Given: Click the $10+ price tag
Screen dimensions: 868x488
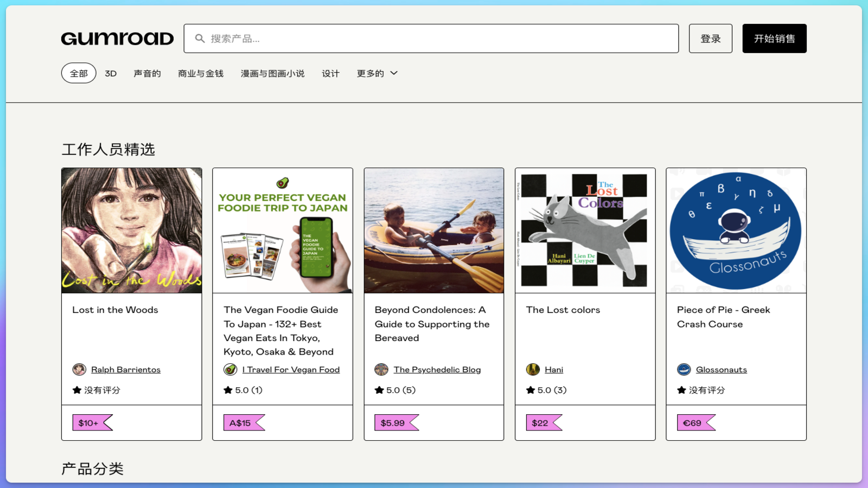Looking at the screenshot, I should tap(92, 423).
